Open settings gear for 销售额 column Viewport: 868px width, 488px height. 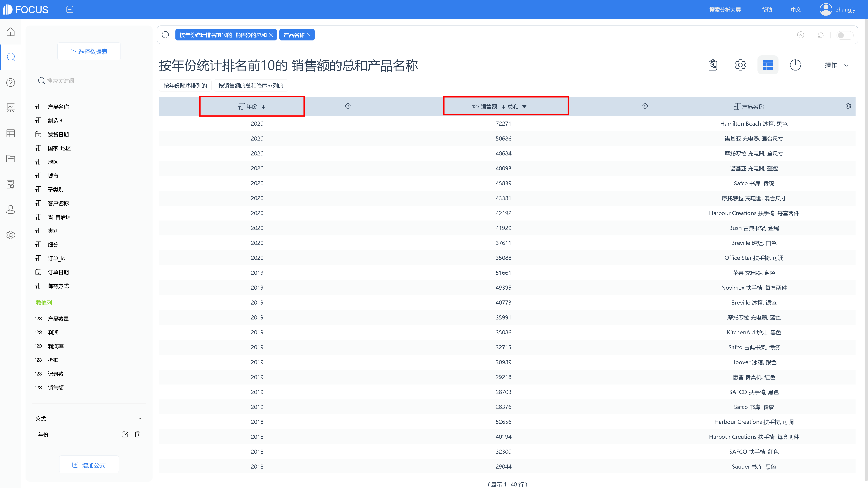click(x=645, y=106)
